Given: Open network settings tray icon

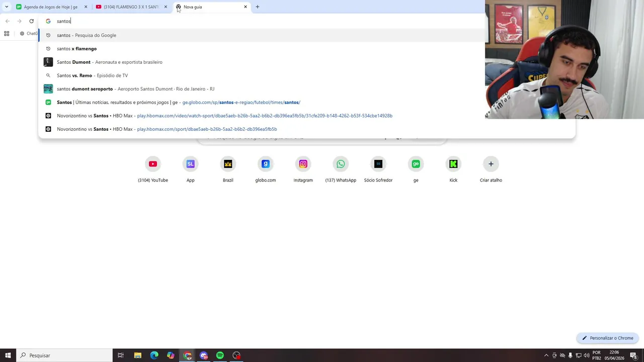Looking at the screenshot, I should [579, 355].
